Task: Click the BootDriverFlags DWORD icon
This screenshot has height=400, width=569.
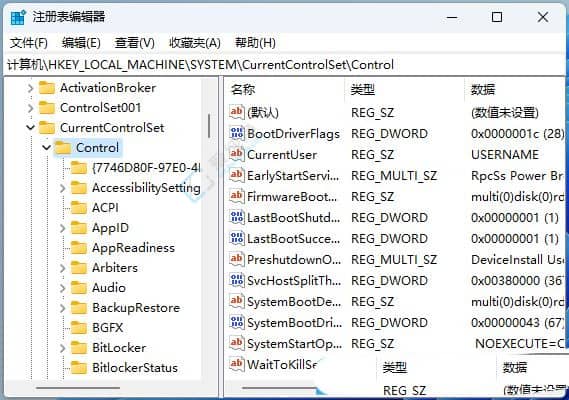Action: click(237, 133)
